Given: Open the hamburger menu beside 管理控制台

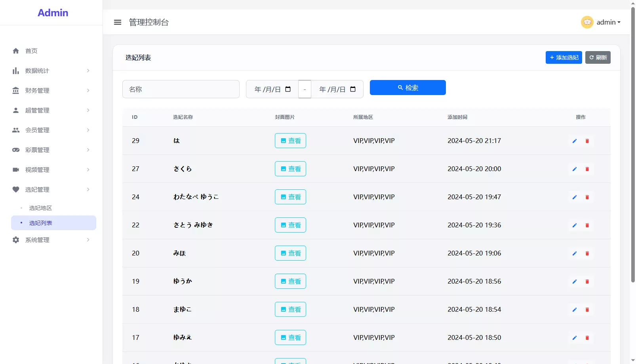Looking at the screenshot, I should pyautogui.click(x=118, y=22).
